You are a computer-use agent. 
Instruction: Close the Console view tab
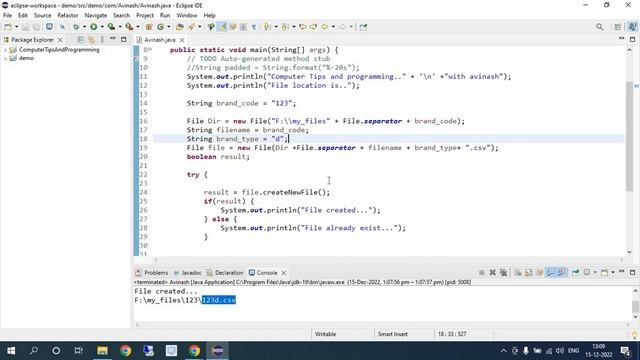284,273
